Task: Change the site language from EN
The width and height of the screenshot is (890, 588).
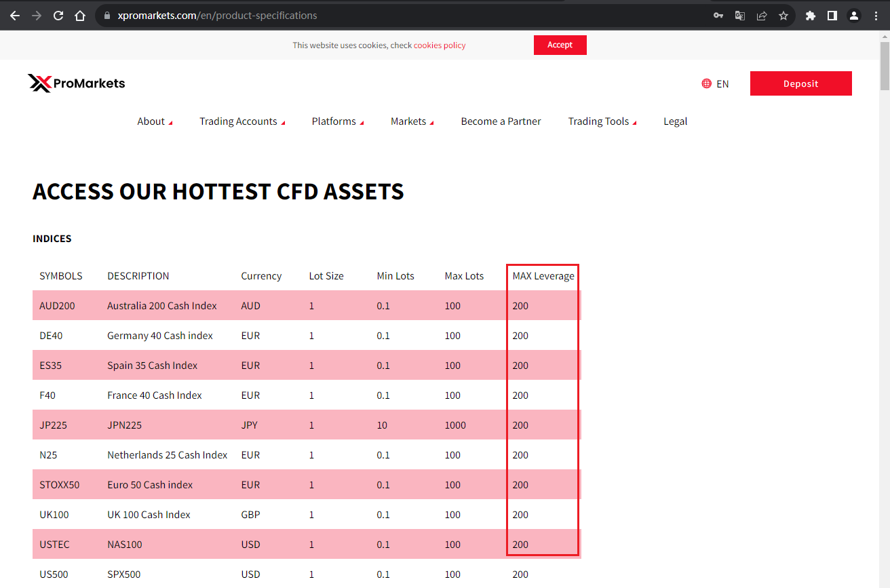Action: click(722, 84)
